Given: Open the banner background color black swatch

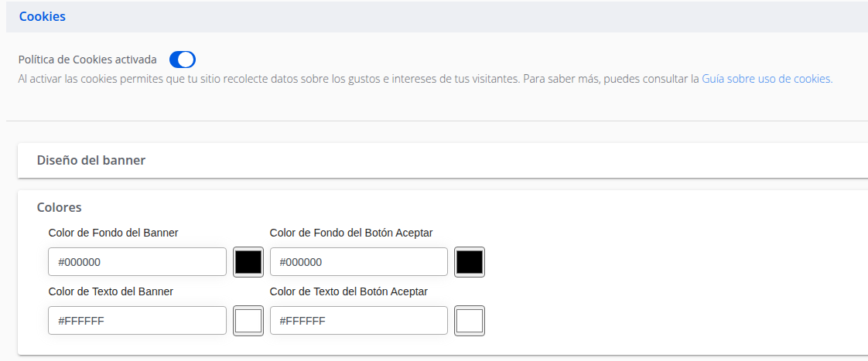Looking at the screenshot, I should tap(248, 262).
